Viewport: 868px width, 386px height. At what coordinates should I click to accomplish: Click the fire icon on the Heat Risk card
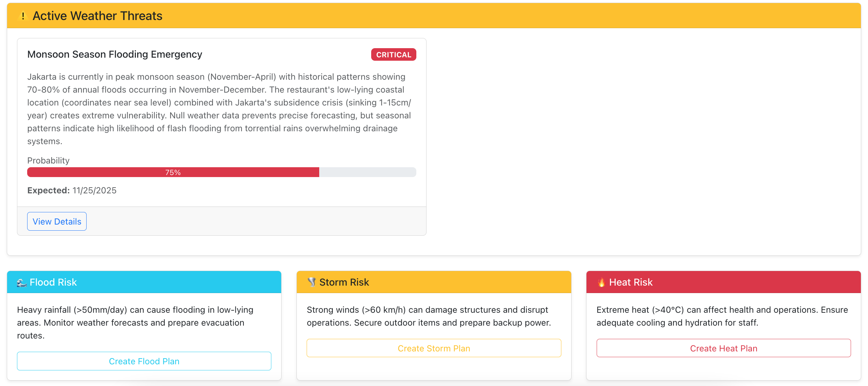coord(601,282)
